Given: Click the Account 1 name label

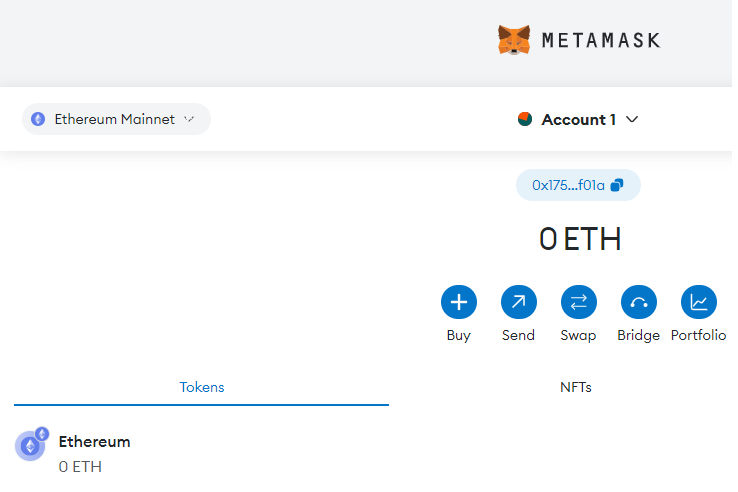Looking at the screenshot, I should [578, 120].
